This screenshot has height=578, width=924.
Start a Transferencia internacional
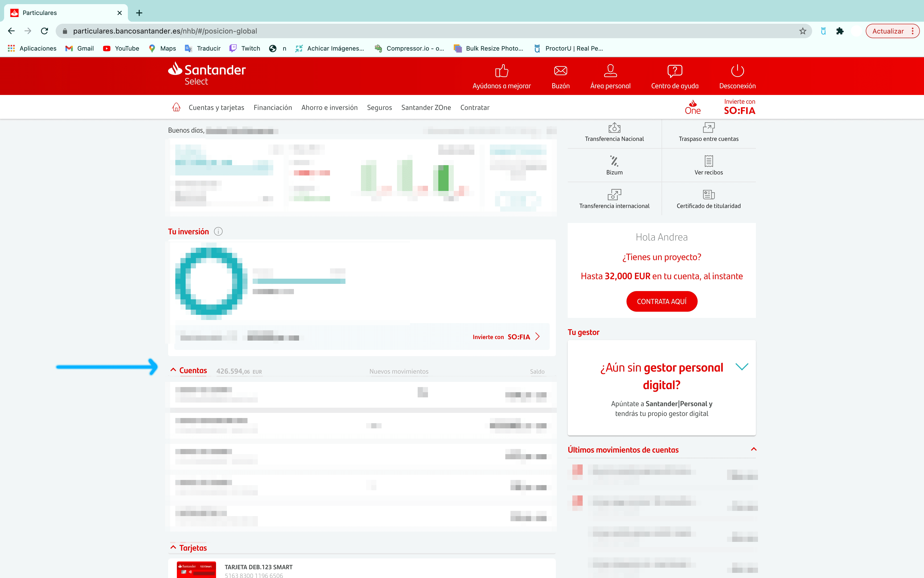(614, 199)
